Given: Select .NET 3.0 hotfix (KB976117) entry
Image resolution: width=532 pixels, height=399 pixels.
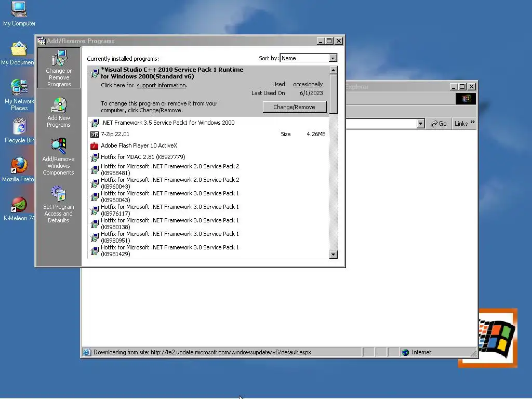Looking at the screenshot, I should (x=208, y=210).
